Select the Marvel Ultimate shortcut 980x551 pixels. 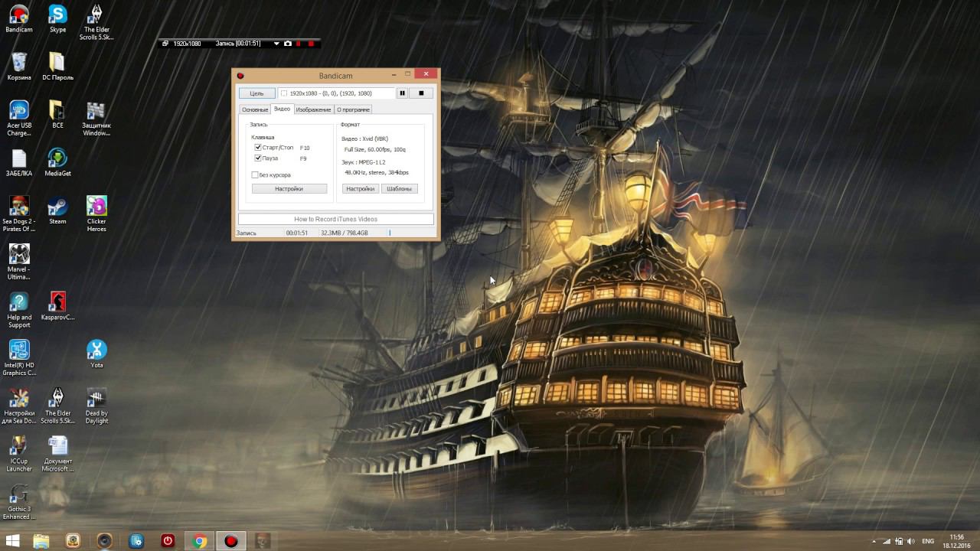click(x=19, y=262)
